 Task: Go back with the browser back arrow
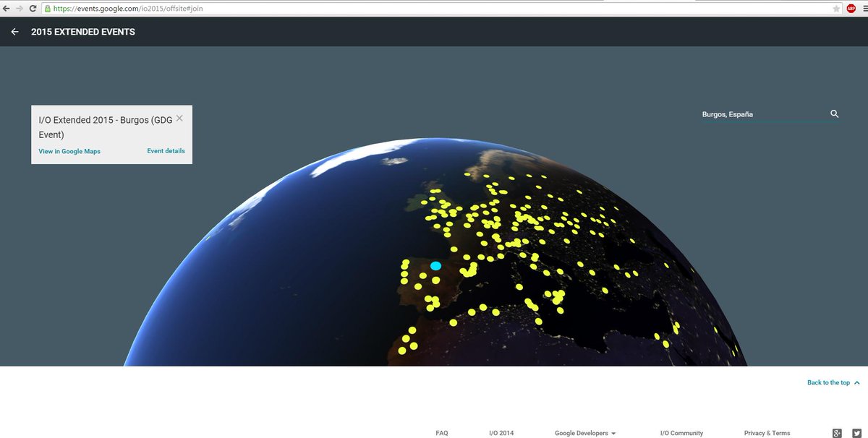pyautogui.click(x=7, y=9)
